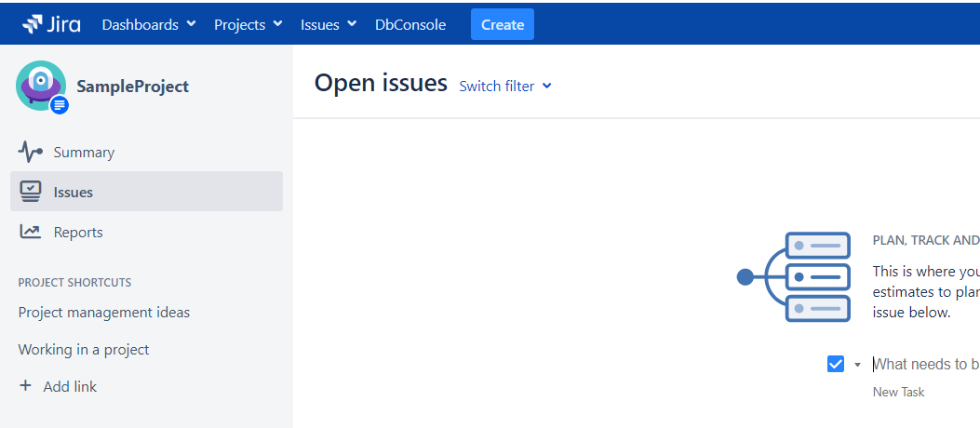
Task: Click the Open issues heading
Action: (381, 83)
